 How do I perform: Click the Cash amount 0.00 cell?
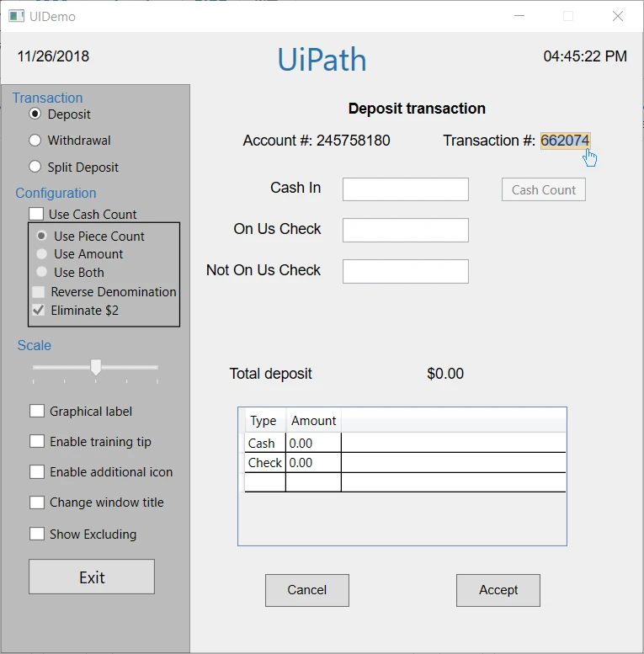[313, 443]
